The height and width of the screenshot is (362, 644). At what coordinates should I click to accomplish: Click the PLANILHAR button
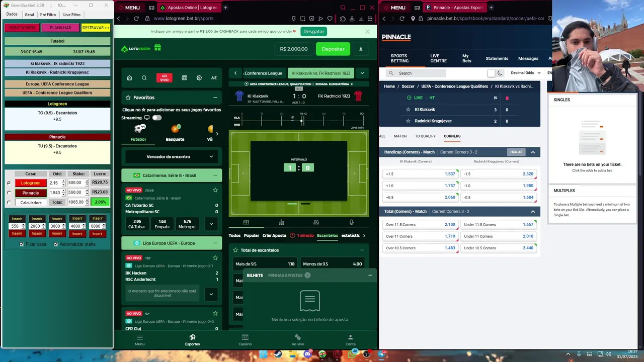60,28
